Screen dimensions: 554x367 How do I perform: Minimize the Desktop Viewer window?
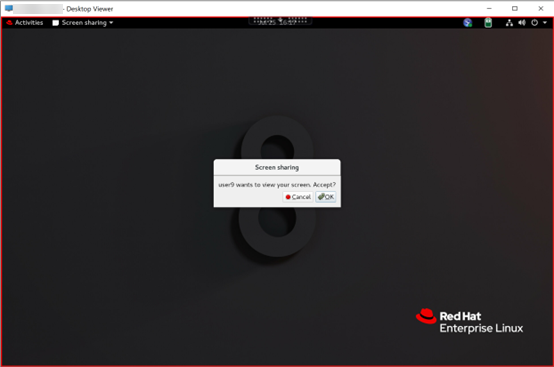(x=489, y=8)
